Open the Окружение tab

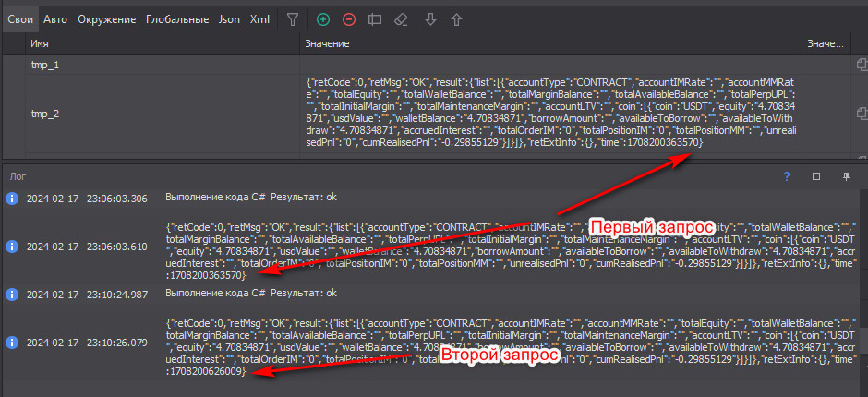(107, 19)
